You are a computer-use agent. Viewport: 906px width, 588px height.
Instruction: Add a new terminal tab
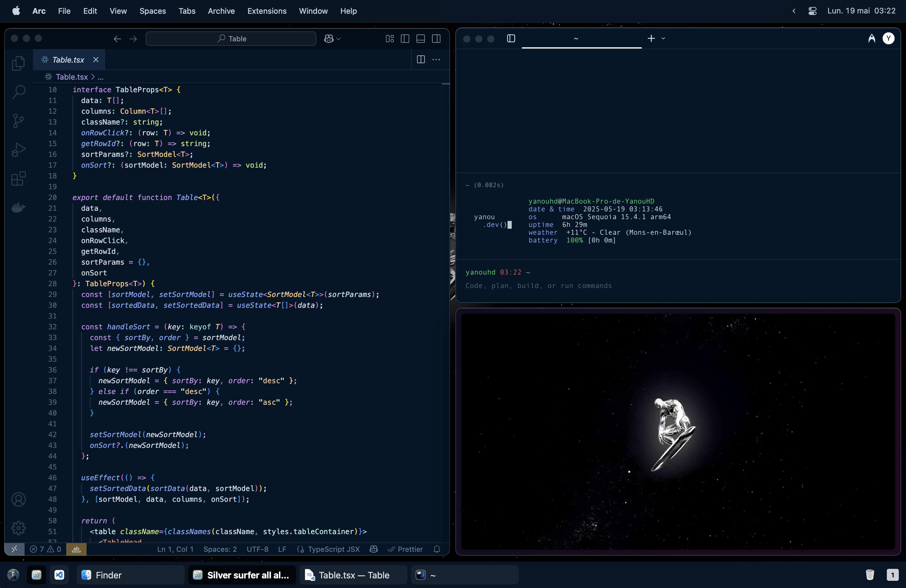[x=651, y=38]
